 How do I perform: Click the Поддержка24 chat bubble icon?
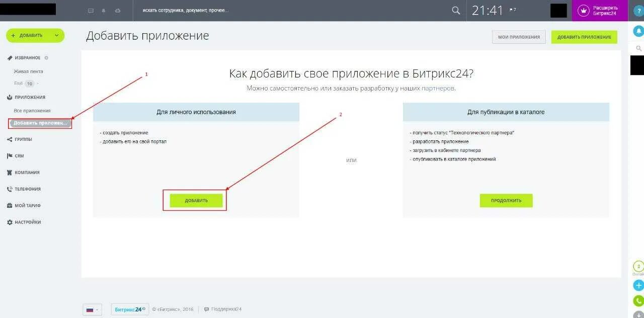click(207, 309)
